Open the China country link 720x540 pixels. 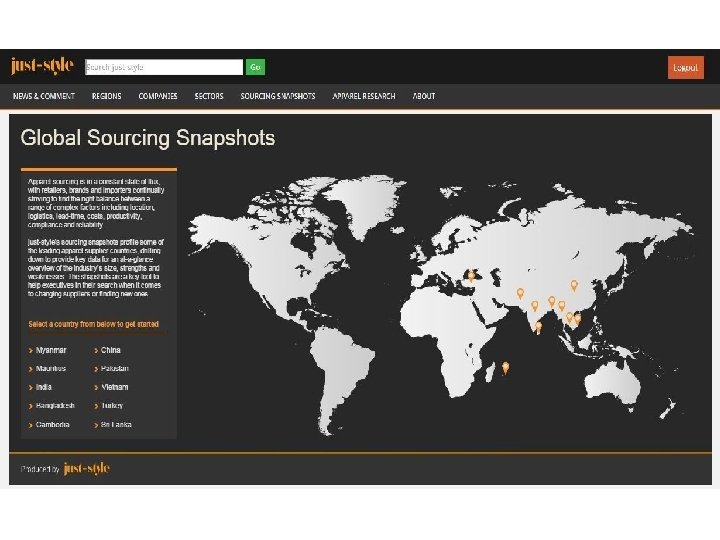click(x=111, y=350)
